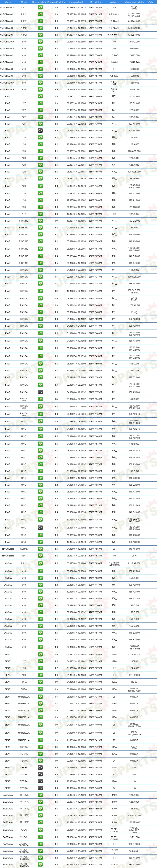
Task: Click diesel ON icon for SEAT TERRA 1.3 024A
Action: tap(40, 768)
